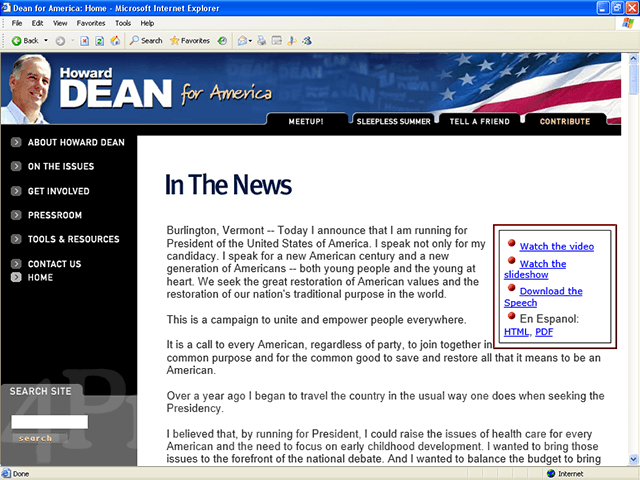Click Howard Dean's portrait photo
The width and height of the screenshot is (640, 480).
point(28,89)
